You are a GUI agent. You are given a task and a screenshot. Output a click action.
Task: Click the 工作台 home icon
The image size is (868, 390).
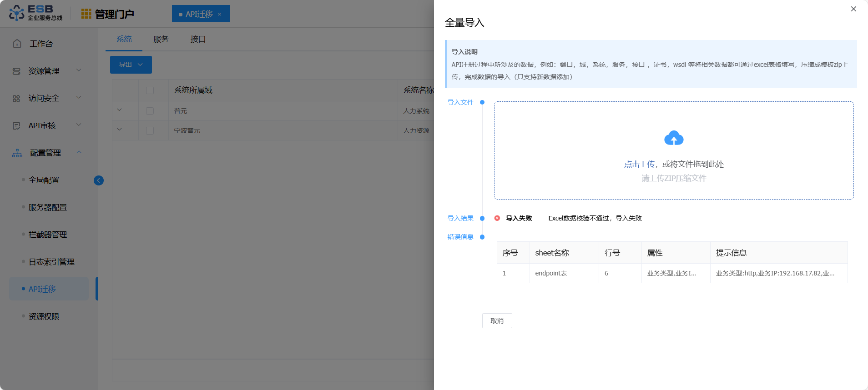17,44
